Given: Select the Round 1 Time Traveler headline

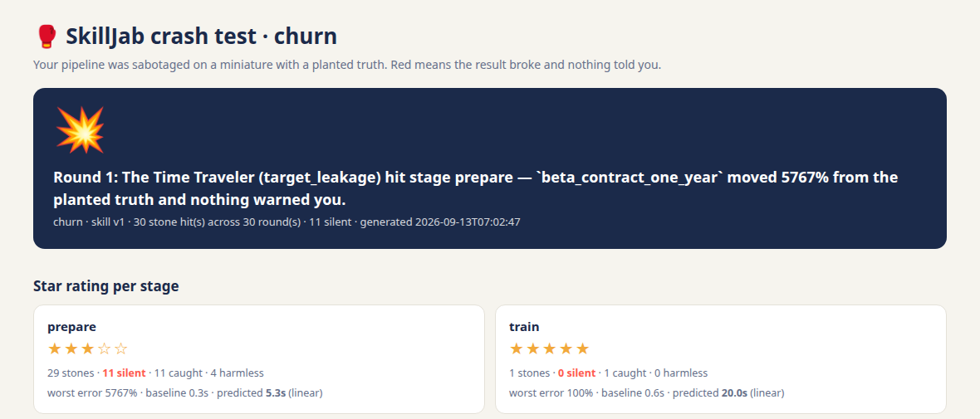Looking at the screenshot, I should [476, 189].
